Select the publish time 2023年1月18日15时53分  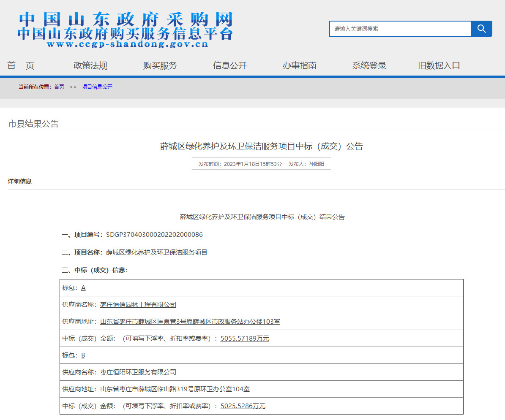pyautogui.click(x=253, y=164)
